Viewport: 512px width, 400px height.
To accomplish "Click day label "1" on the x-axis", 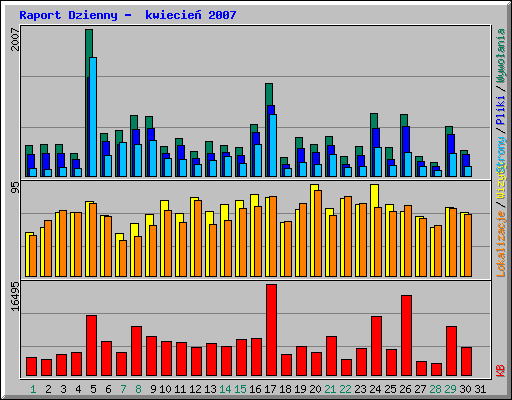I will [33, 389].
